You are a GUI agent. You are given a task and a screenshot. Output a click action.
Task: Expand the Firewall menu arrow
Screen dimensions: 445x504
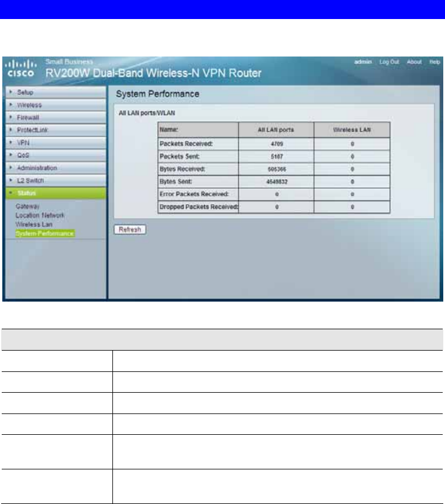pos(11,117)
